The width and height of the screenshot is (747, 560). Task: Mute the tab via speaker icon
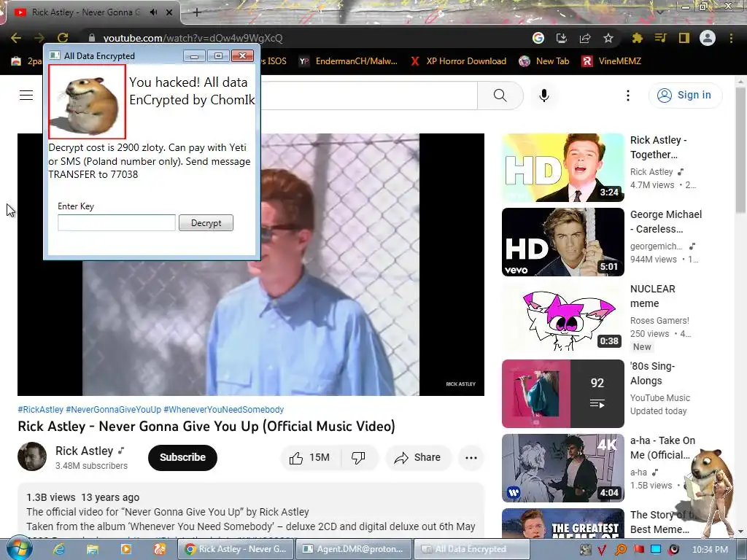point(153,12)
